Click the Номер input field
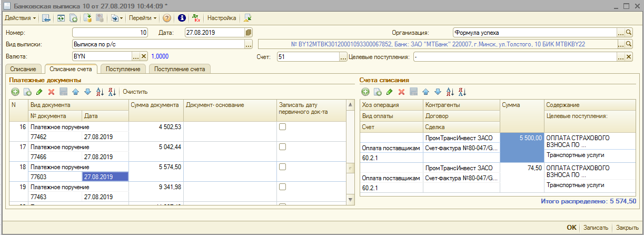This screenshot has height=235, width=644. coord(110,32)
